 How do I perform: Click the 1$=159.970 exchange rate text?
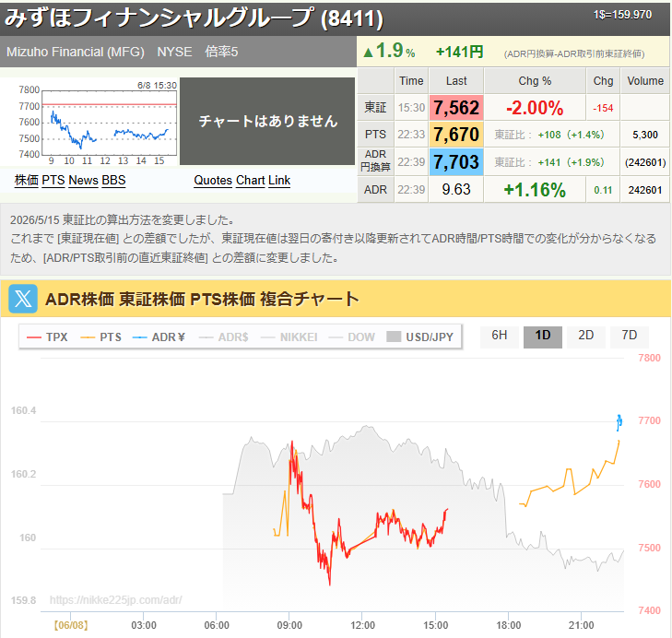point(622,15)
